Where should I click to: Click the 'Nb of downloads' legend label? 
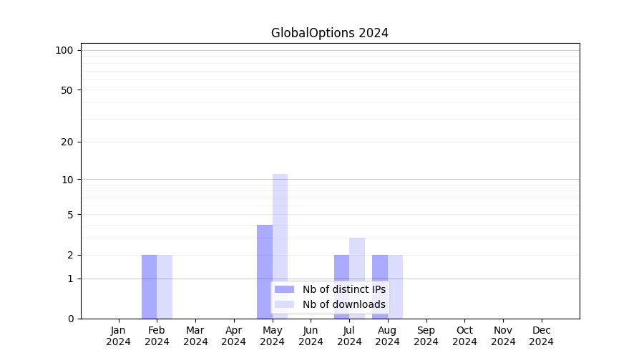pyautogui.click(x=343, y=304)
